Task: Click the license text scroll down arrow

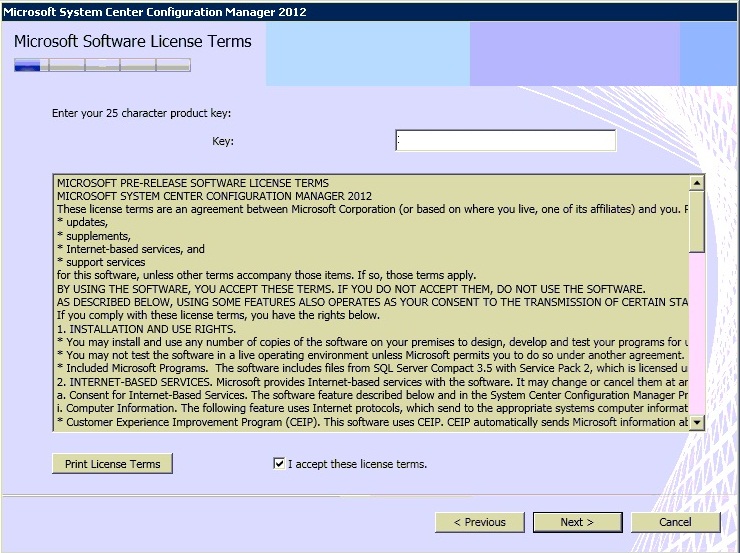Action: (x=697, y=422)
